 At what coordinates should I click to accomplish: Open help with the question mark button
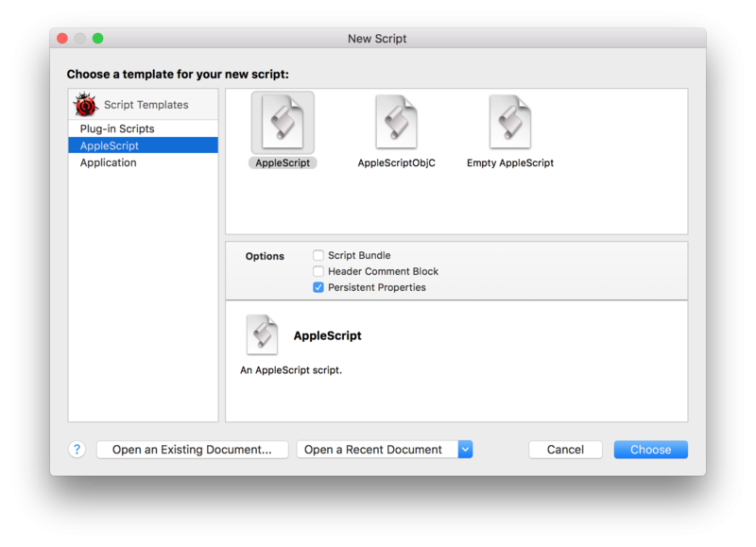[x=77, y=449]
